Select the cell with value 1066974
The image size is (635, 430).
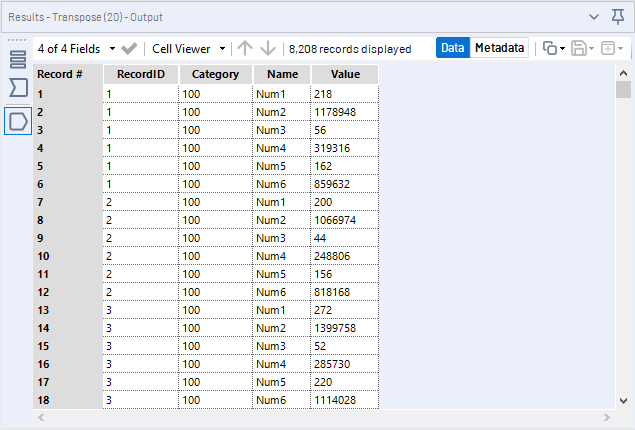pos(345,220)
